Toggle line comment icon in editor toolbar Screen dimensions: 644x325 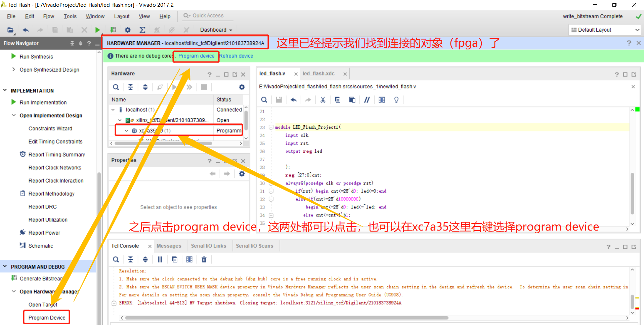(367, 99)
